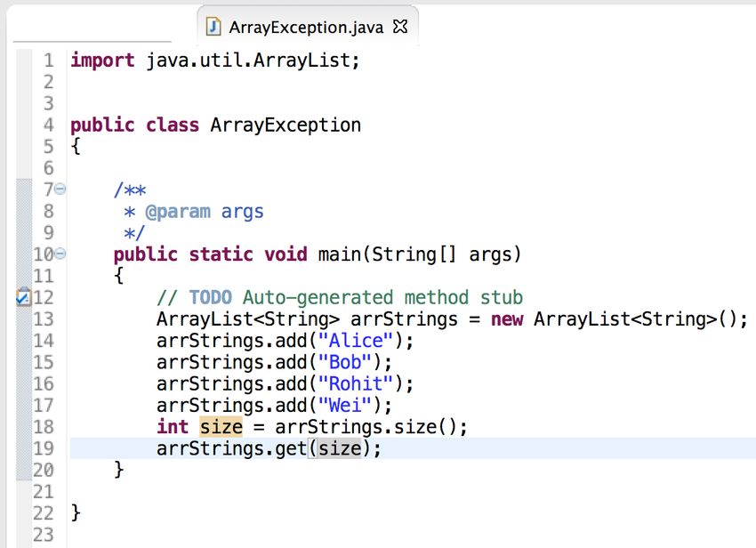
Task: Click the class name ArrayException on line 4
Action: pyautogui.click(x=286, y=125)
